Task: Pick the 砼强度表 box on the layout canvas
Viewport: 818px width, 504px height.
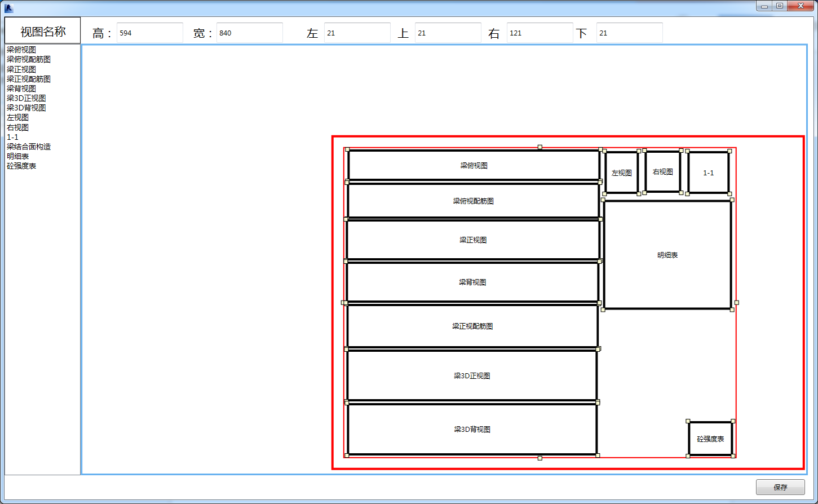Action: pyautogui.click(x=710, y=439)
